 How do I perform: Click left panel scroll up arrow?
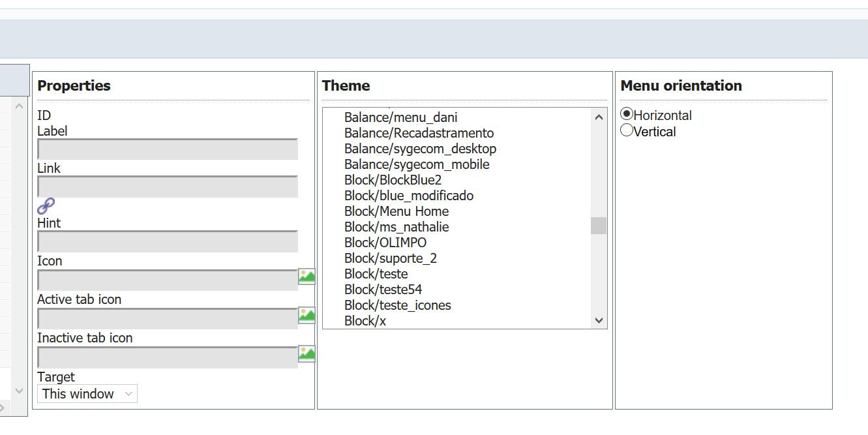coord(19,106)
